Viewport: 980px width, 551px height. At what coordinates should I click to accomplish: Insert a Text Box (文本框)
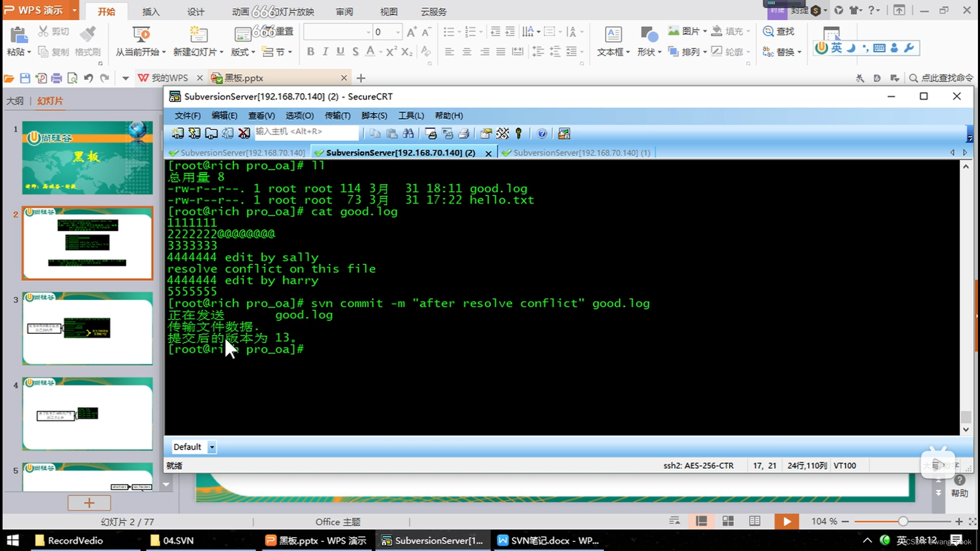point(613,41)
